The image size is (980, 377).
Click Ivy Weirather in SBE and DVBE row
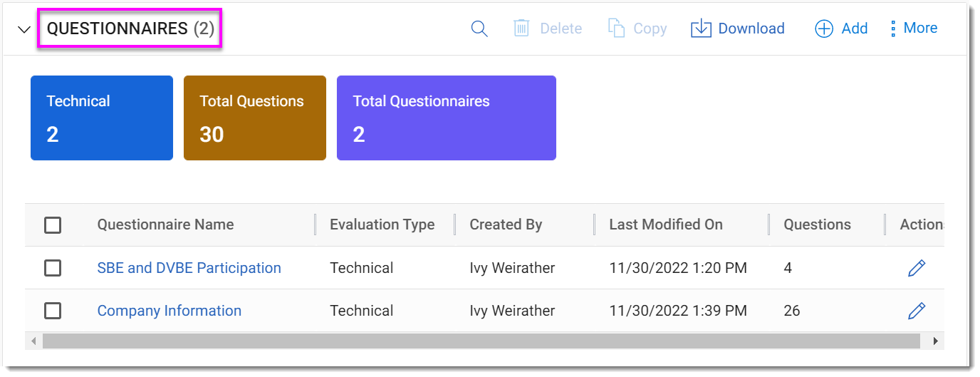[512, 268]
